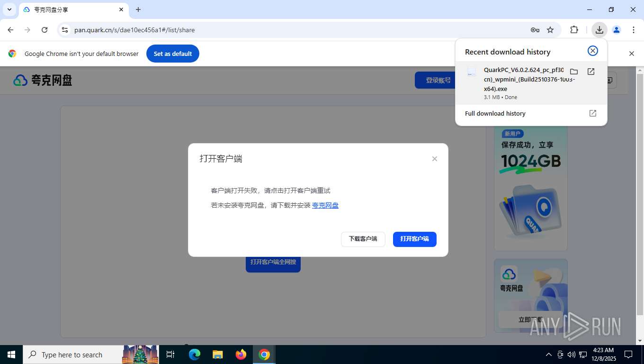Dismiss the default browser infobar
The width and height of the screenshot is (644, 364).
point(631,54)
